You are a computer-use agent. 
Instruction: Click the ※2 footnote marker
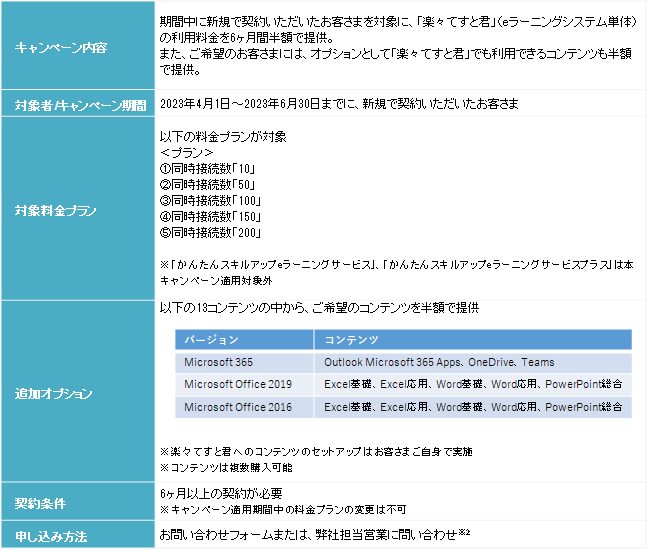tap(464, 532)
